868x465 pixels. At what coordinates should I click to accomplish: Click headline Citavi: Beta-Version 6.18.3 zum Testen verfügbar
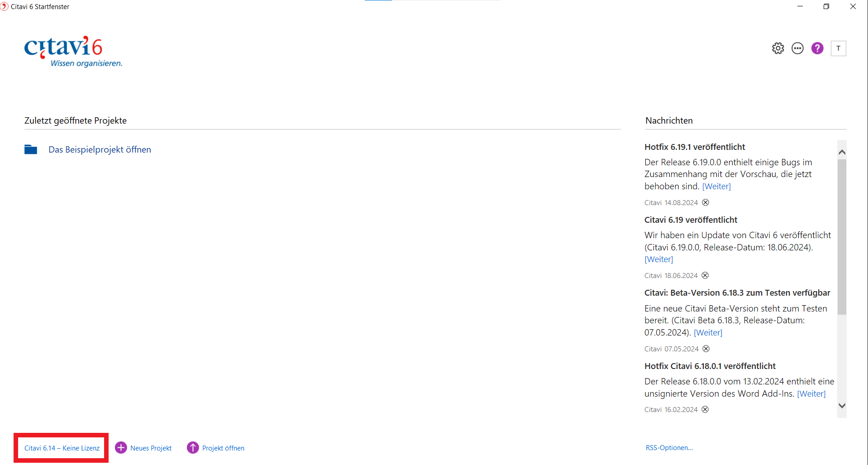pyautogui.click(x=737, y=293)
